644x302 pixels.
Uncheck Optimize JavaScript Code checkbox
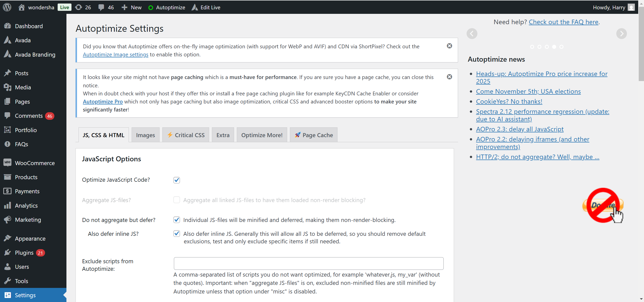[x=177, y=180]
